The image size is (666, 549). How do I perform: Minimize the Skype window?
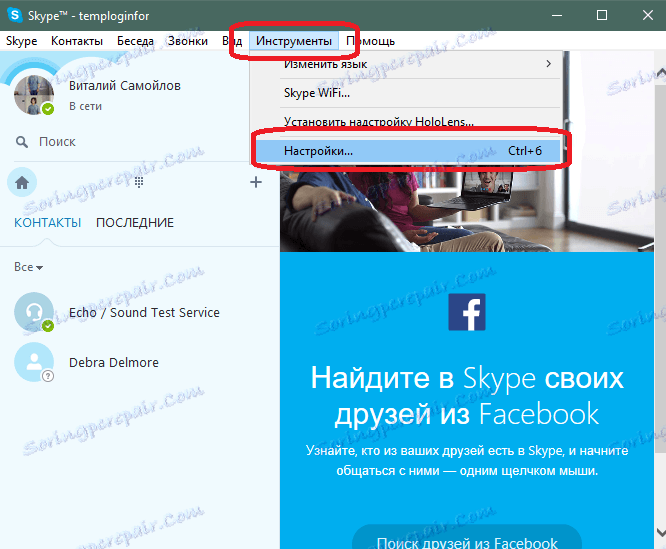click(x=557, y=15)
